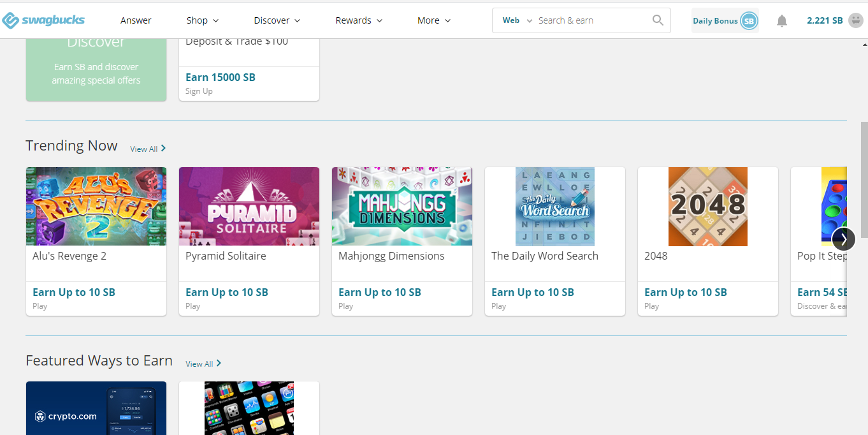
Task: Open The Daily Word Search thumbnail
Action: click(555, 207)
